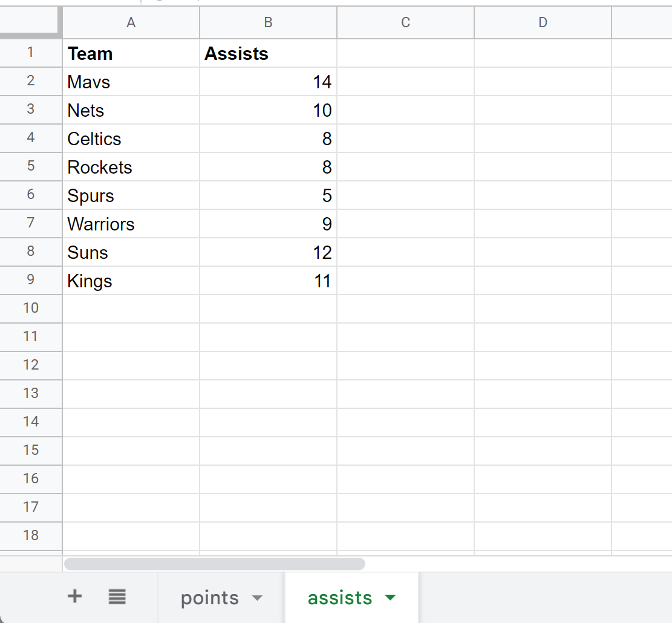Click the Kings assists value 11
672x623 pixels.
(269, 281)
